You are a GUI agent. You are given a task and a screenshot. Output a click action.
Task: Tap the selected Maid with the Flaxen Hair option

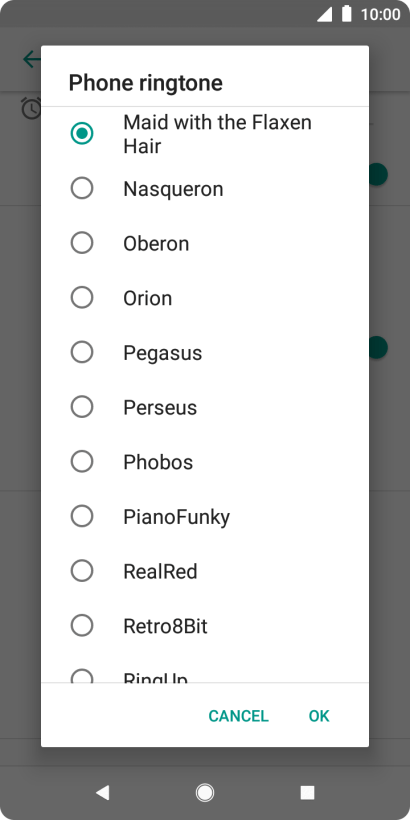click(x=205, y=134)
